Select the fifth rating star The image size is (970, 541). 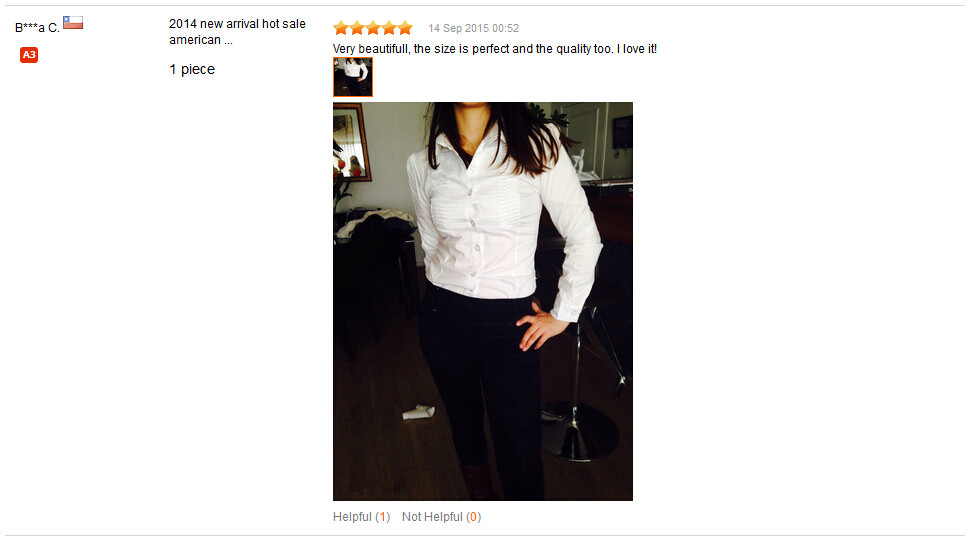405,28
